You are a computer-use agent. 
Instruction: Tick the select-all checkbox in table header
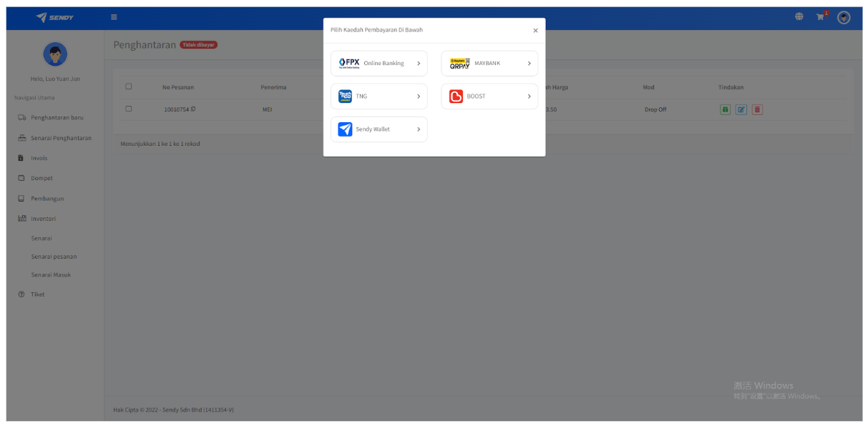pyautogui.click(x=129, y=86)
